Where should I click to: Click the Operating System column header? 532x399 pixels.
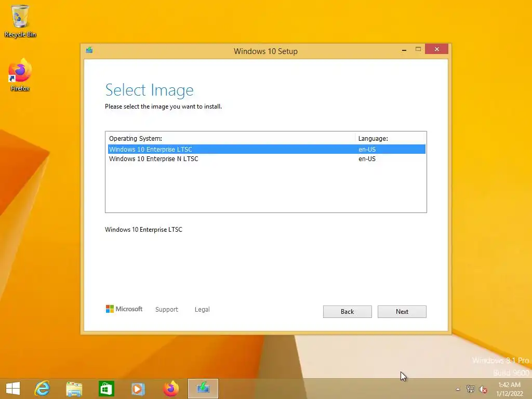(231, 138)
